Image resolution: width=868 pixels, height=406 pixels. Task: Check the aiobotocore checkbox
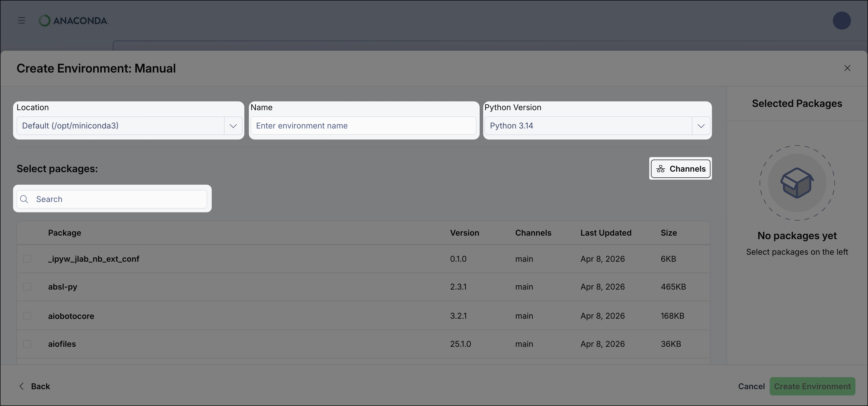(x=27, y=316)
